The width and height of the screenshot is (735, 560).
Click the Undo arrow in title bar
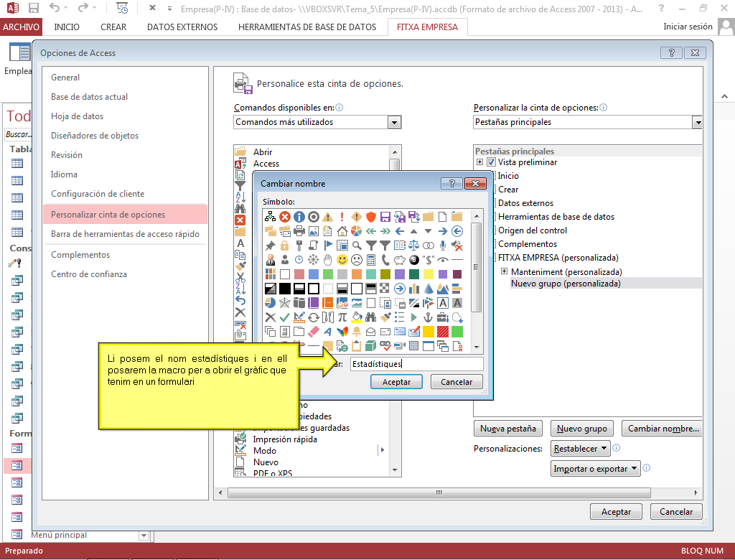[55, 7]
